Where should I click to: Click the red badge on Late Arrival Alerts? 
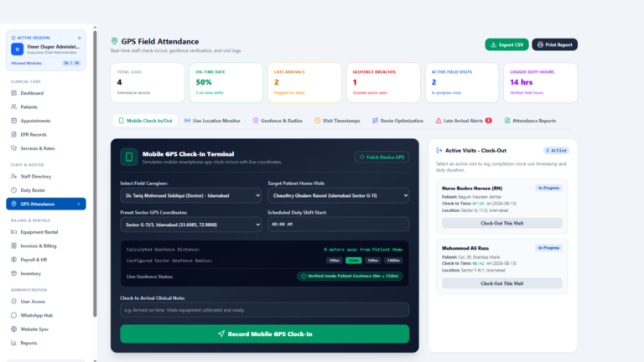click(488, 121)
